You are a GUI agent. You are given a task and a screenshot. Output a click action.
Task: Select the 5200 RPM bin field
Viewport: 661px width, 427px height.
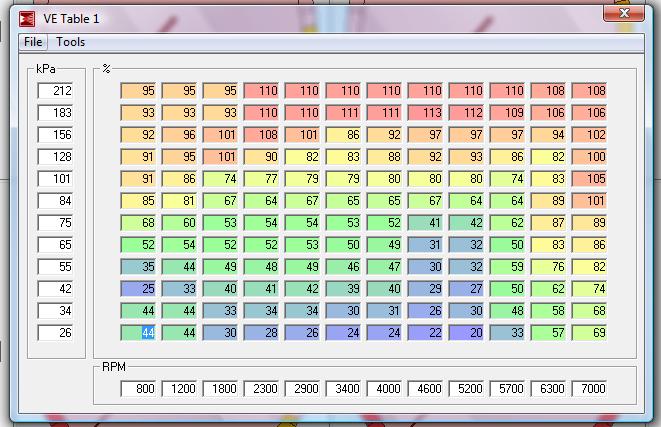tap(466, 389)
